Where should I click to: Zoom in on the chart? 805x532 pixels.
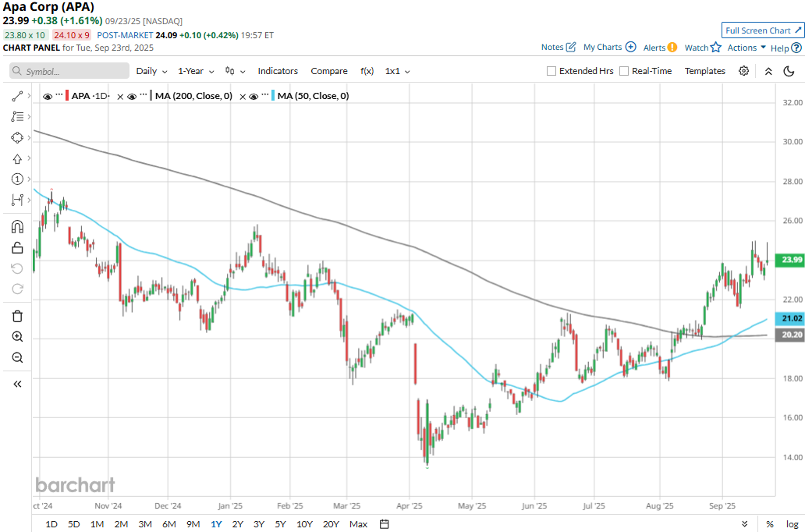click(x=17, y=337)
